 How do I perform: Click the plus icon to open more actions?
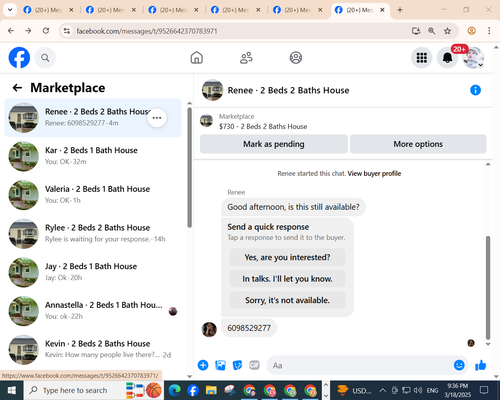coord(203,365)
